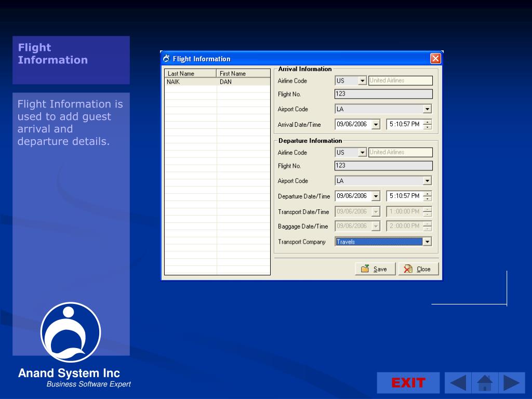The width and height of the screenshot is (532, 399).
Task: Open the Departure Airline Code dropdown
Action: coord(362,153)
